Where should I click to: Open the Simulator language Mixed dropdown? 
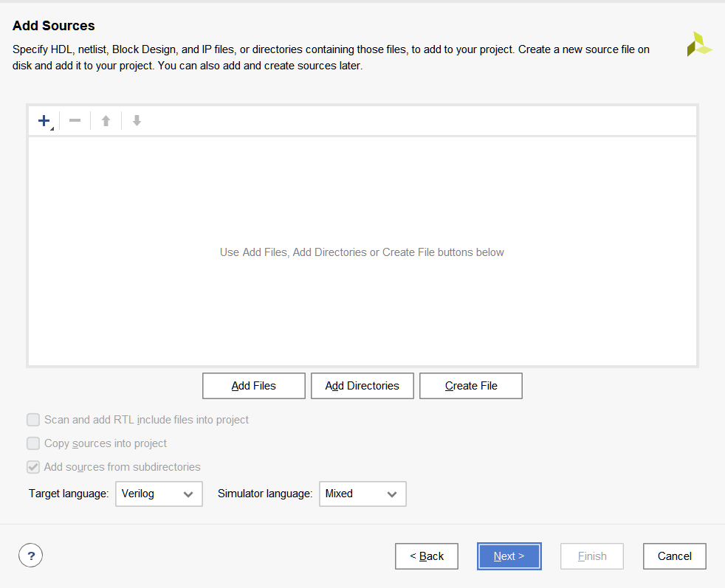click(363, 494)
